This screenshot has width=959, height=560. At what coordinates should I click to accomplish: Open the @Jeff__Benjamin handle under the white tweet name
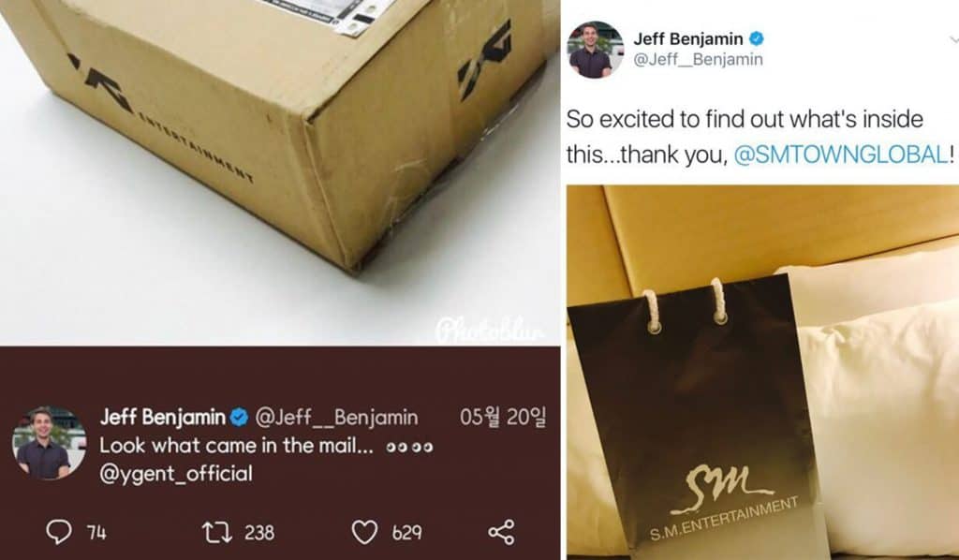pos(699,60)
